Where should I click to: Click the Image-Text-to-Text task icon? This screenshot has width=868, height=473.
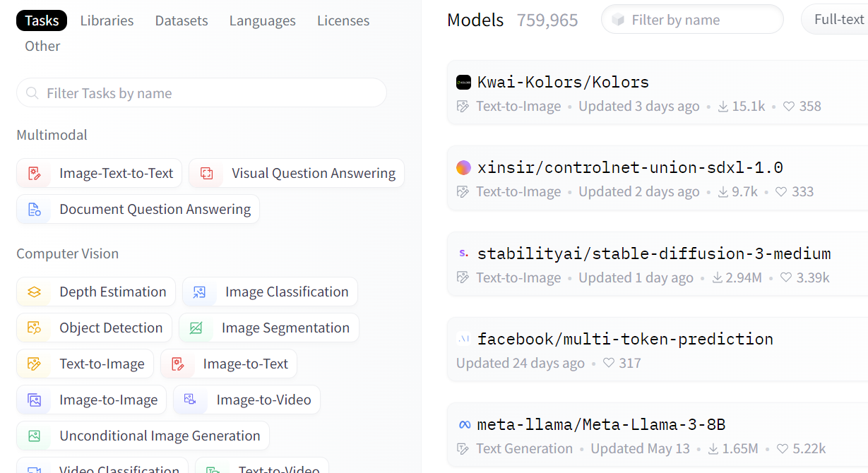tap(34, 173)
